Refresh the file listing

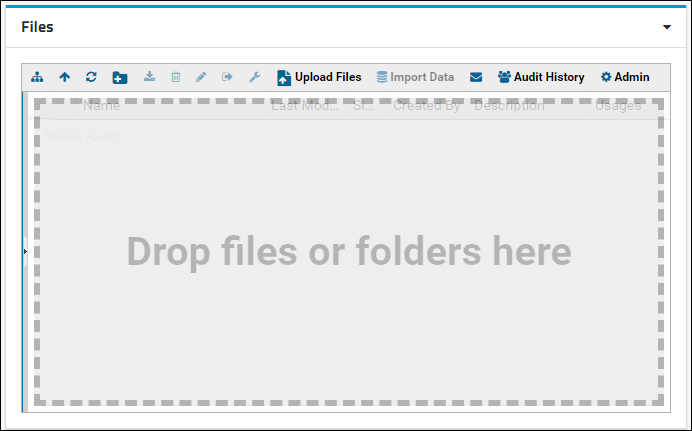click(91, 77)
